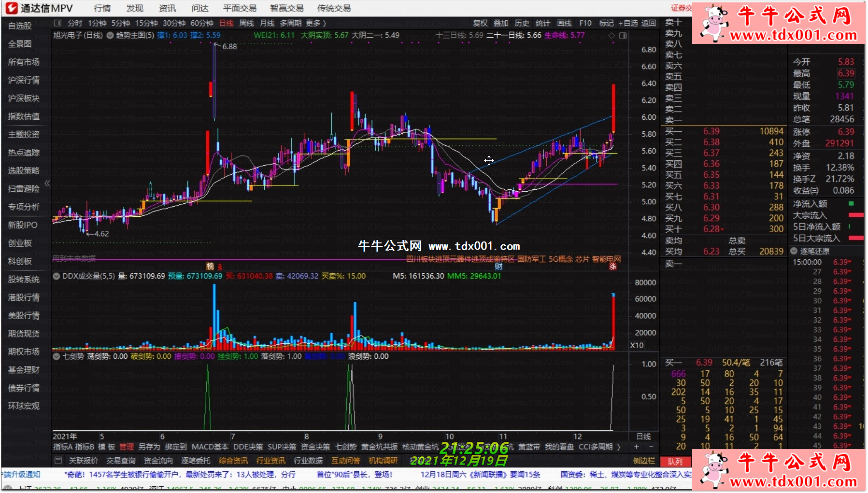Image resolution: width=868 pixels, height=493 pixels.
Task: Open 指数估值 in sidebar
Action: click(x=24, y=116)
